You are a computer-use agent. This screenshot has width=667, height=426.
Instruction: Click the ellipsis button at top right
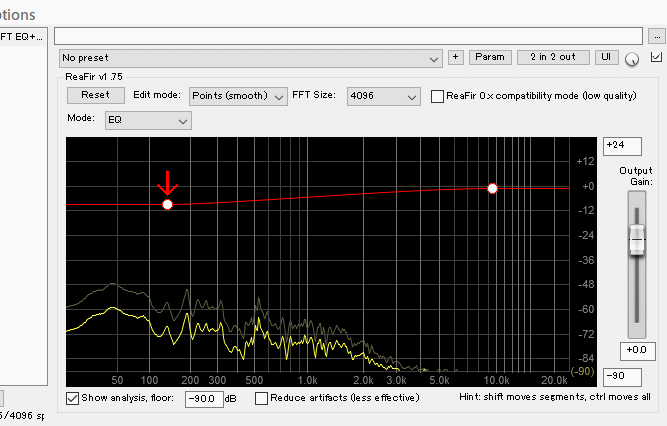point(657,36)
